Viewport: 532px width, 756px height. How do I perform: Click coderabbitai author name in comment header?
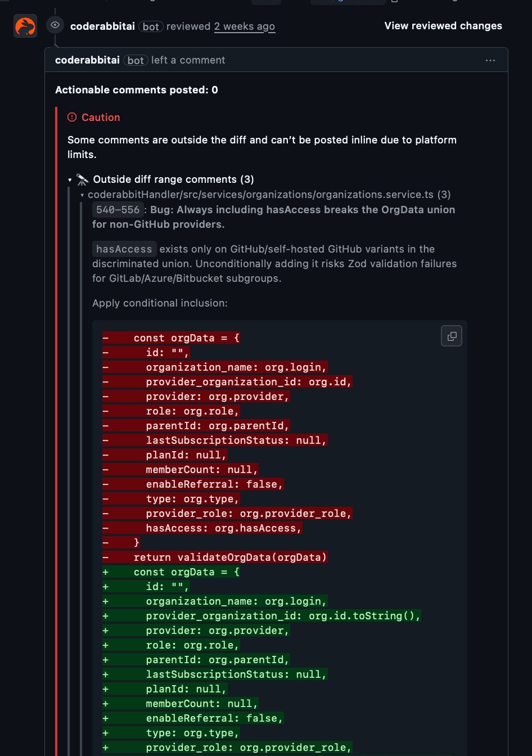pyautogui.click(x=87, y=60)
